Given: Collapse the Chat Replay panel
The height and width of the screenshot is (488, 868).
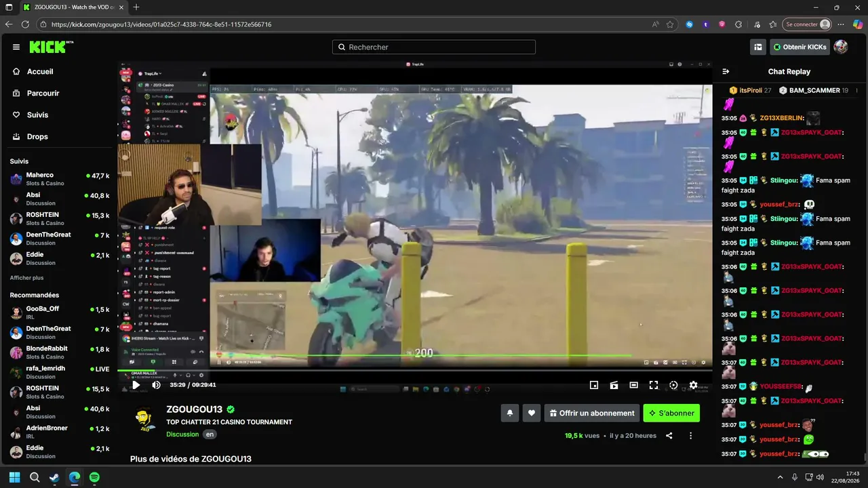Looking at the screenshot, I should pyautogui.click(x=726, y=71).
